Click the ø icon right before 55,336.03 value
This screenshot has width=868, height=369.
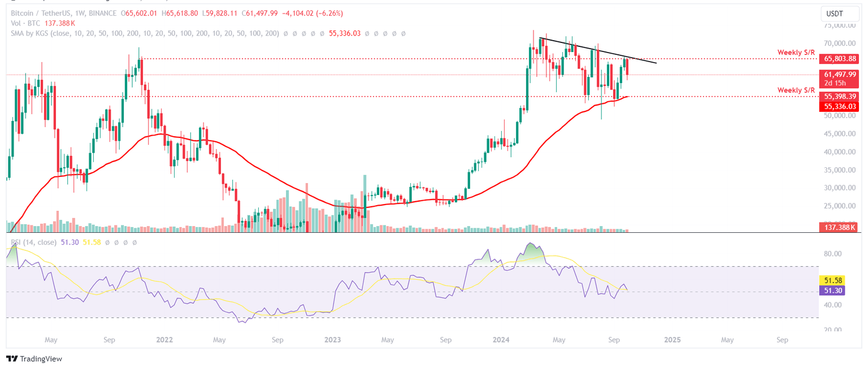pyautogui.click(x=322, y=33)
